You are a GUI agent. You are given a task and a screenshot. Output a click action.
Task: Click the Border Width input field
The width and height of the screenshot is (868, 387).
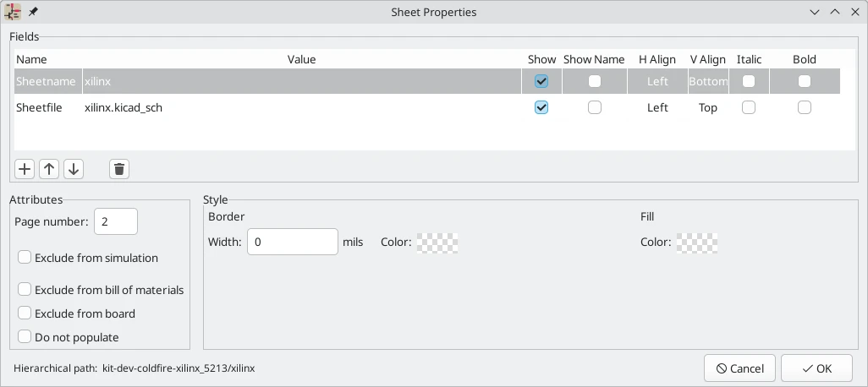pos(293,243)
